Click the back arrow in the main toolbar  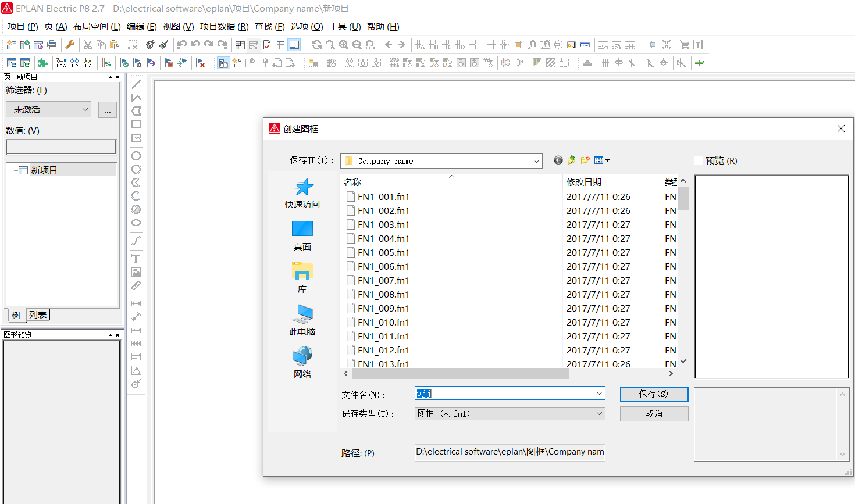(x=389, y=45)
